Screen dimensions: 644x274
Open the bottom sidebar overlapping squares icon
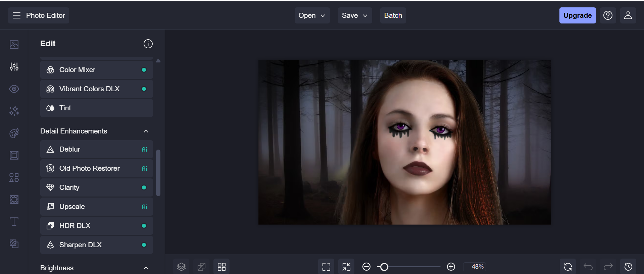click(14, 244)
